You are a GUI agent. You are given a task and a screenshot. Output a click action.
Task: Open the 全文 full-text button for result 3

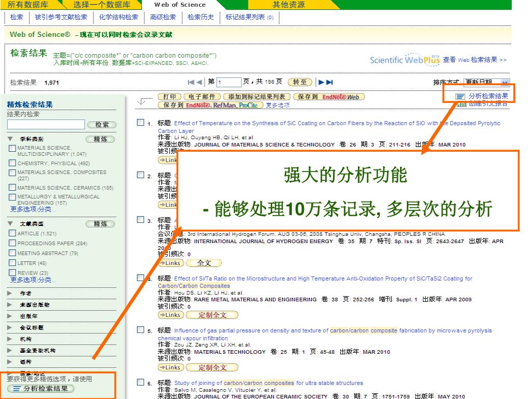204,263
